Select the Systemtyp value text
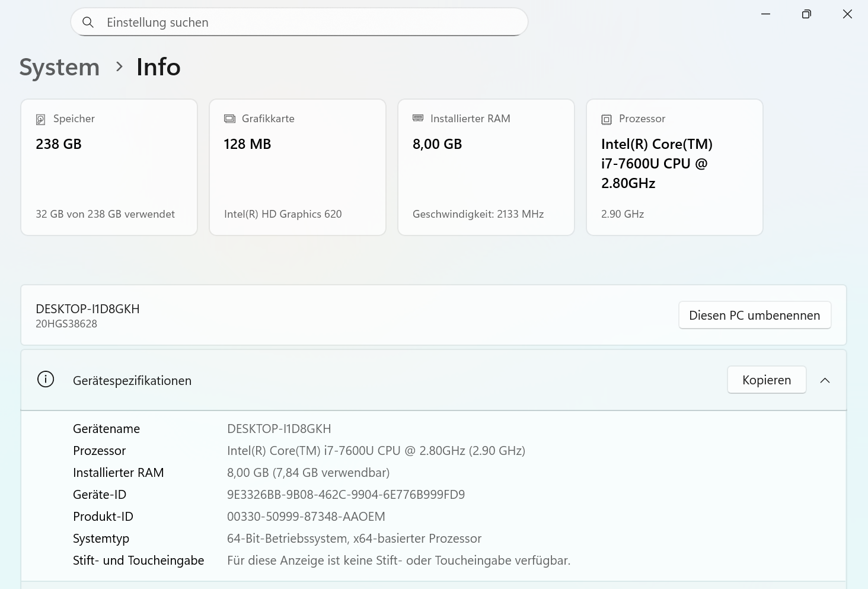This screenshot has width=868, height=589. point(354,539)
